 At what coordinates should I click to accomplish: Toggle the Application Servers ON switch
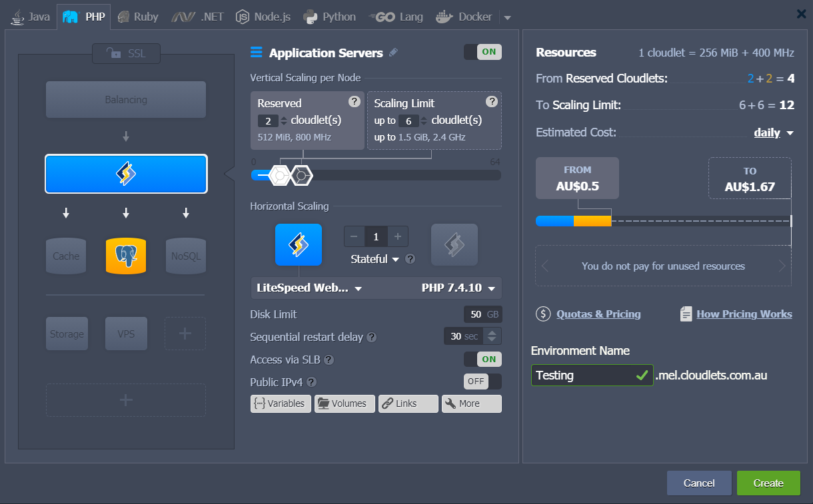tap(482, 52)
